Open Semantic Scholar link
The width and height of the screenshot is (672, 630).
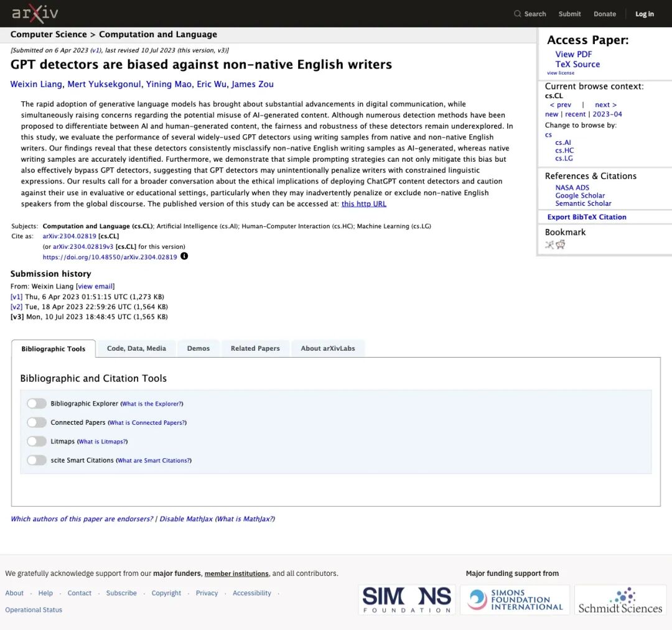coord(583,203)
